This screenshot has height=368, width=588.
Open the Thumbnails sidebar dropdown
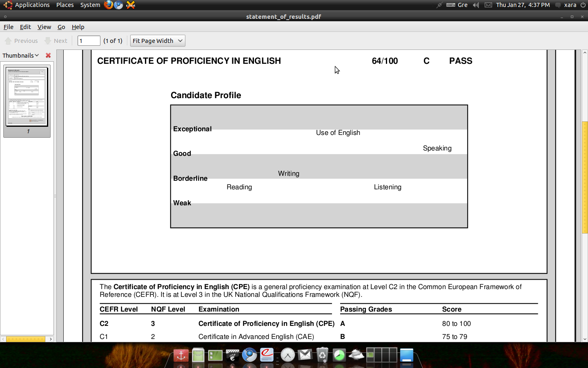20,55
